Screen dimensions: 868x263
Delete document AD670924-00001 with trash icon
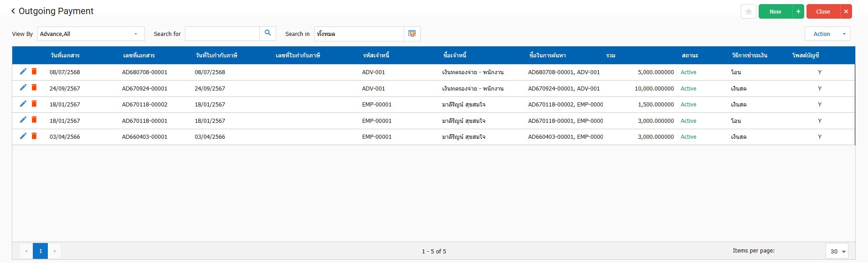point(34,88)
